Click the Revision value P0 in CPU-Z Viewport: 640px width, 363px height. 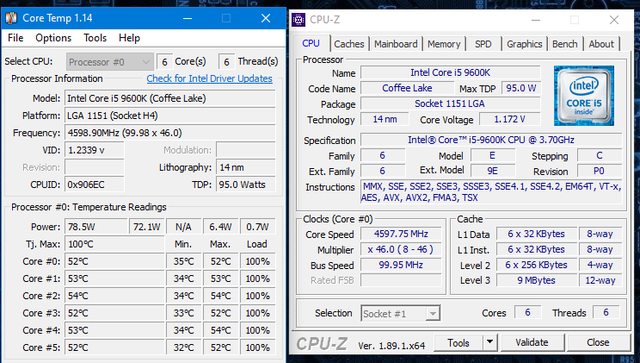click(x=599, y=171)
